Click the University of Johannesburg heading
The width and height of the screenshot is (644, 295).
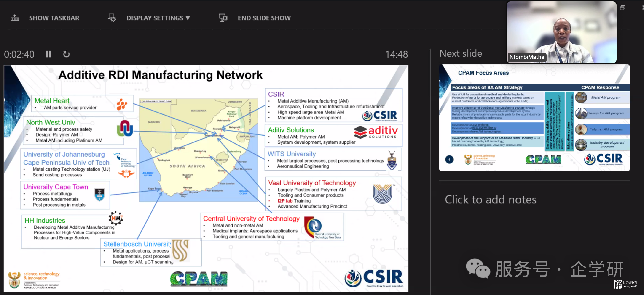tap(64, 154)
